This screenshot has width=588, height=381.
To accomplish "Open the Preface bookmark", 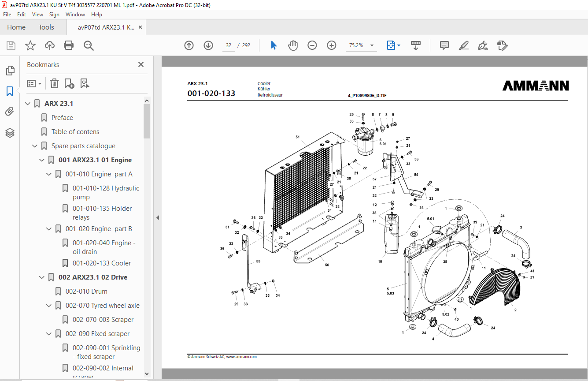I will point(62,118).
